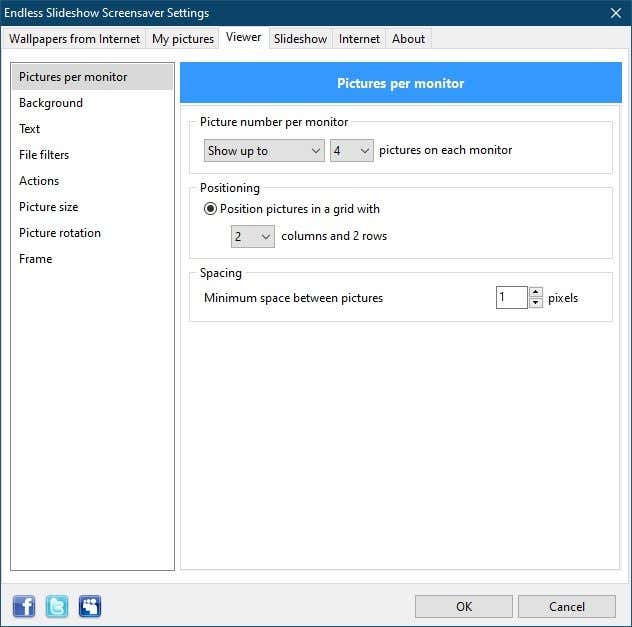Open Text settings in the sidebar
The width and height of the screenshot is (632, 627).
(x=92, y=129)
